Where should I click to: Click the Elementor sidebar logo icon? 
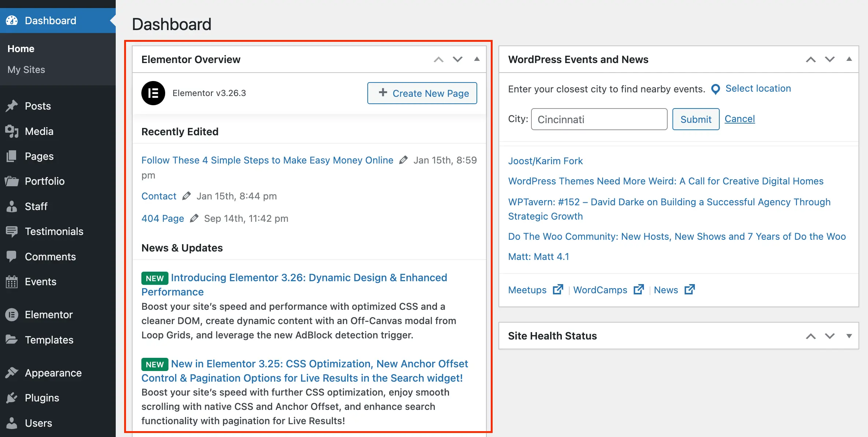(x=12, y=315)
